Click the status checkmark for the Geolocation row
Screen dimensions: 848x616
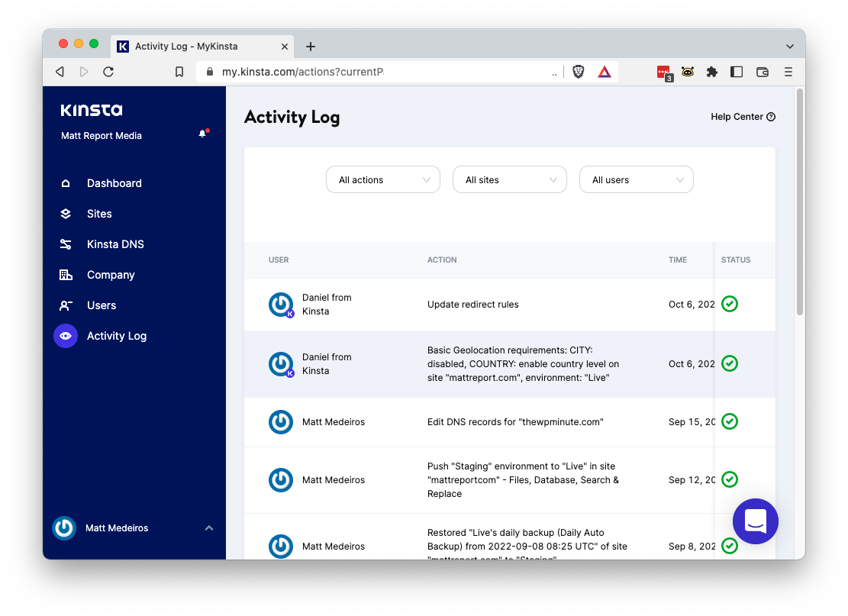[x=730, y=363]
